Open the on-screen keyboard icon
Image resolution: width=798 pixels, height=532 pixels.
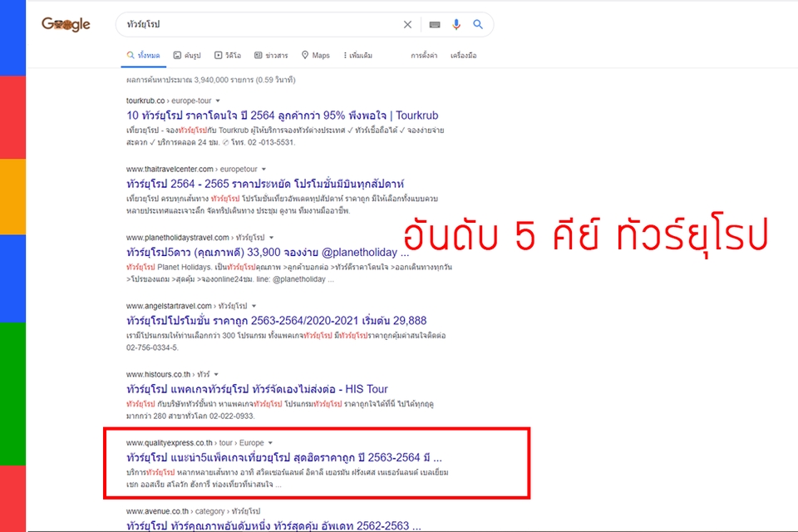click(435, 24)
